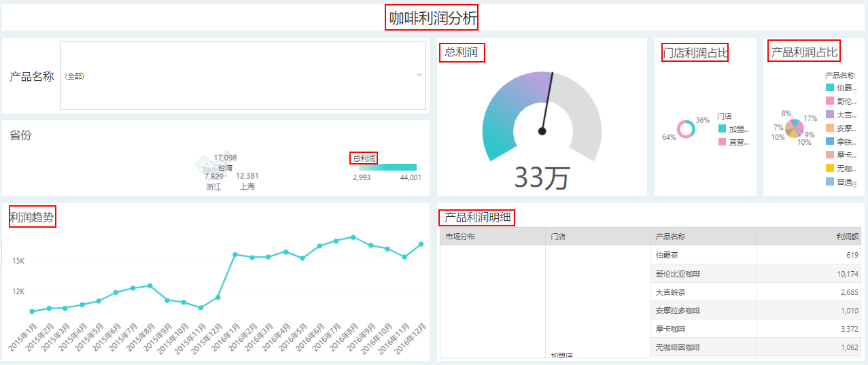Toggle the 哥伦 pink legend swatch
Viewport: 868px width, 365px height.
click(x=829, y=101)
